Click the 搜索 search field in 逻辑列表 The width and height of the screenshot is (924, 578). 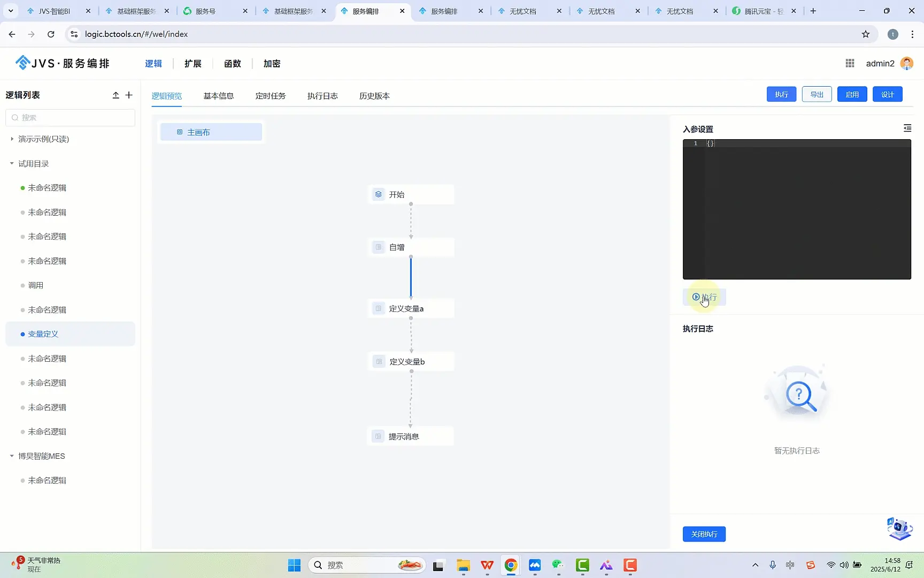(x=70, y=117)
